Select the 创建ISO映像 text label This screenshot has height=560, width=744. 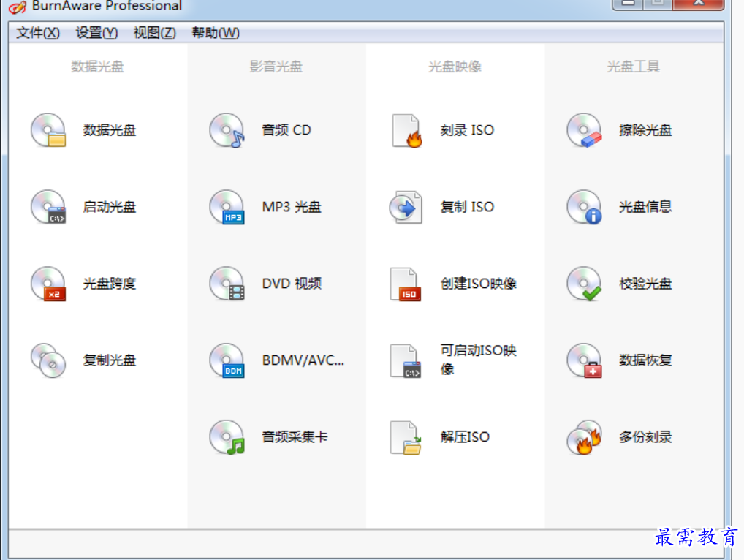tap(478, 284)
